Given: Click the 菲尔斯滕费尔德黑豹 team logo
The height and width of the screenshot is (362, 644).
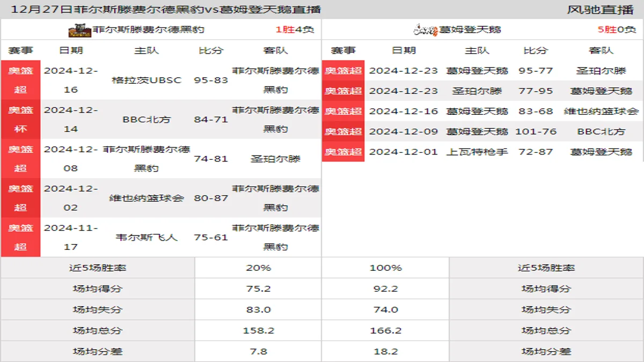Looking at the screenshot, I should point(80,30).
